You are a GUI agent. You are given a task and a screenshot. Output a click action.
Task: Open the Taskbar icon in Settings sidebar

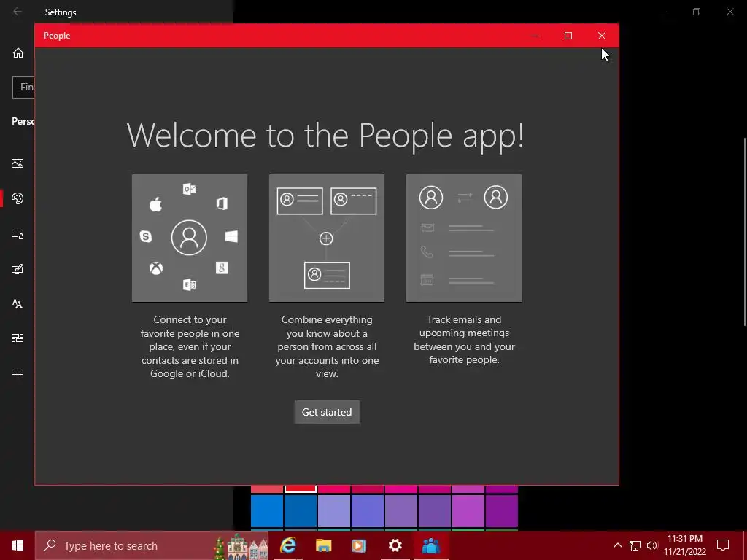(18, 373)
